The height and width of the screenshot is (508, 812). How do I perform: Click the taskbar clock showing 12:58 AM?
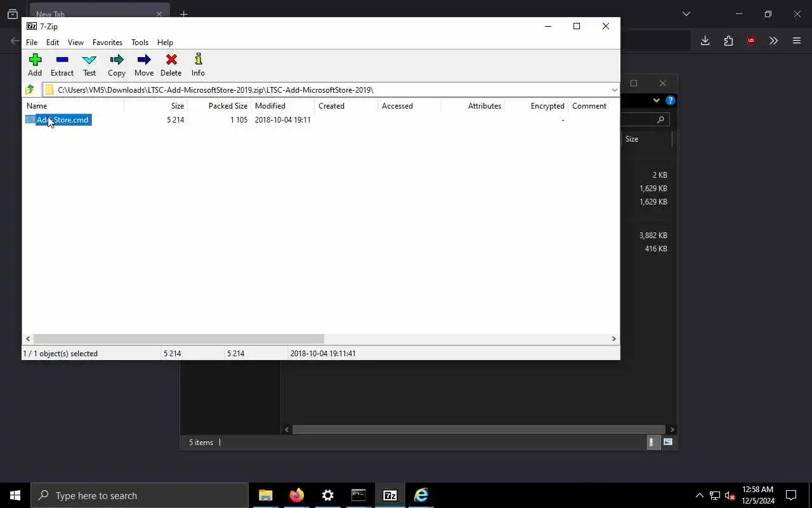click(758, 495)
